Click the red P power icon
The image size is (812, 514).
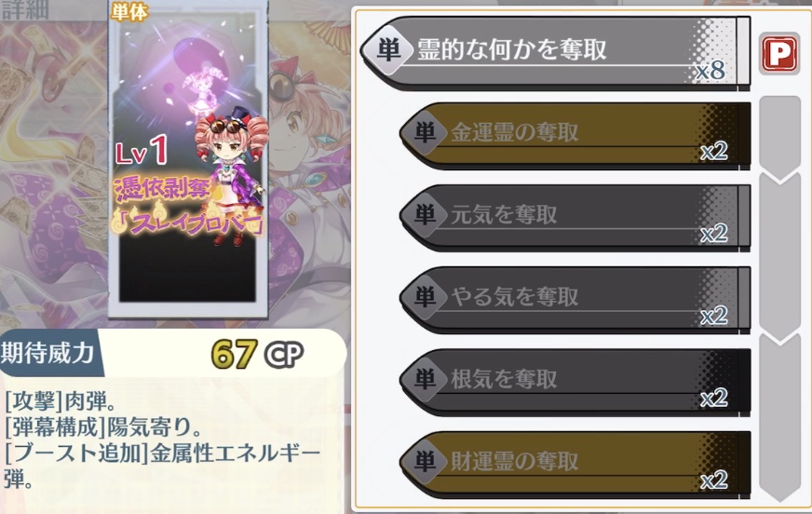779,54
